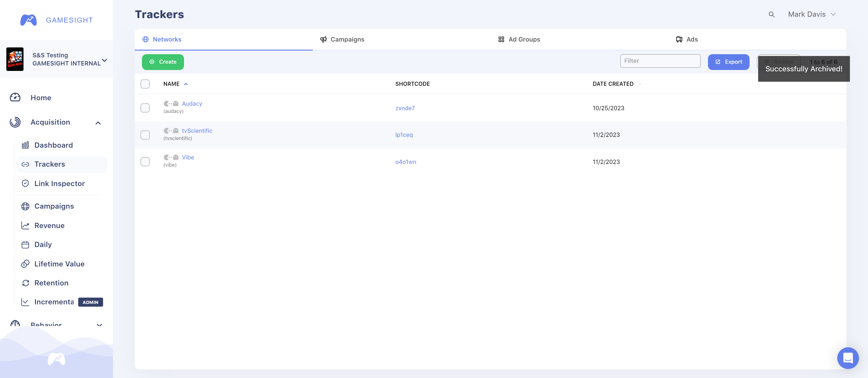Click shortcode o4o1wn

pos(405,162)
